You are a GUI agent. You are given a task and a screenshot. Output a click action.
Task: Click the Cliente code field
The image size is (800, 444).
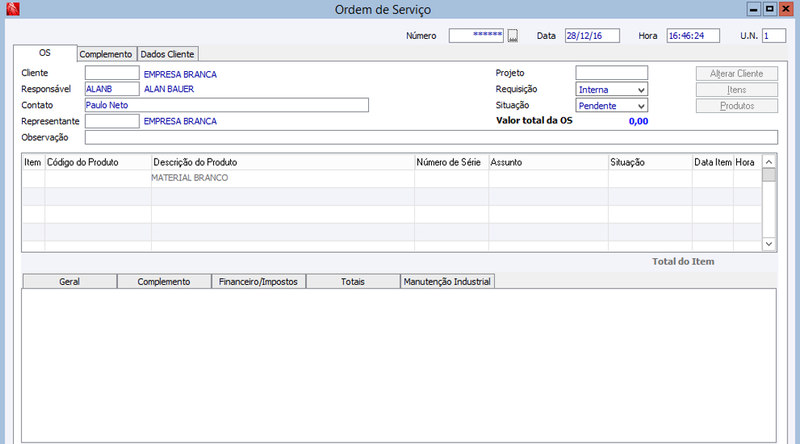click(x=112, y=73)
